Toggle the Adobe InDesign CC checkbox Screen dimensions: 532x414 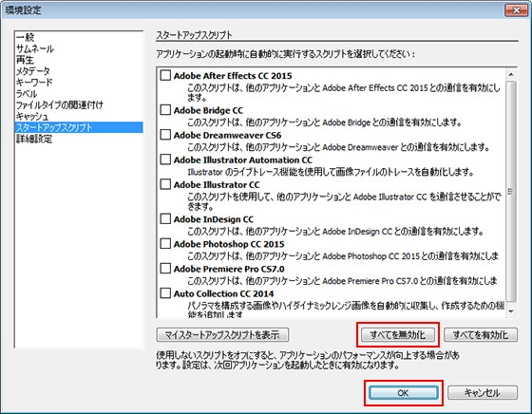point(165,218)
